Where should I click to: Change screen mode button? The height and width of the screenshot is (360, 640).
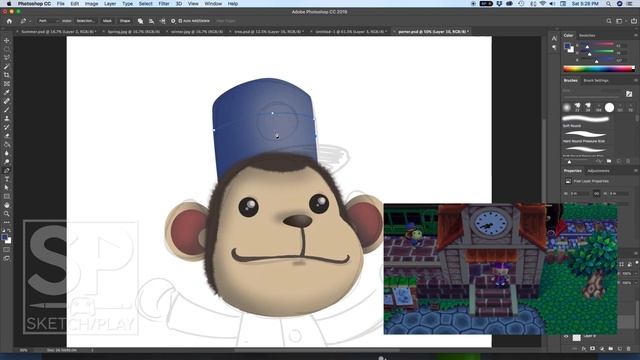7,258
